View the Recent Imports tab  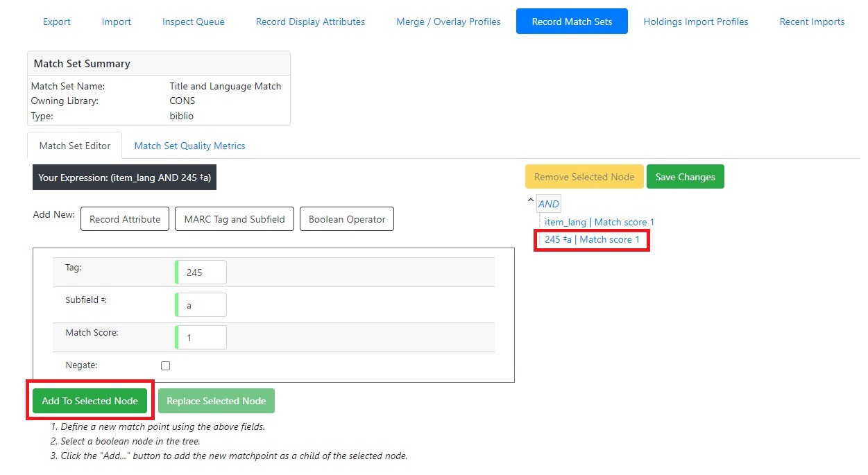pos(812,21)
